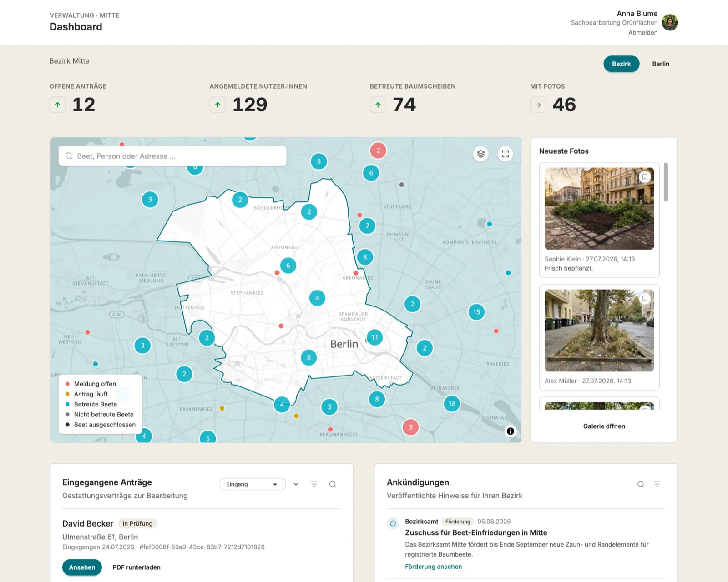Open the map cluster marker labeled 11
The image size is (728, 582).
[374, 337]
